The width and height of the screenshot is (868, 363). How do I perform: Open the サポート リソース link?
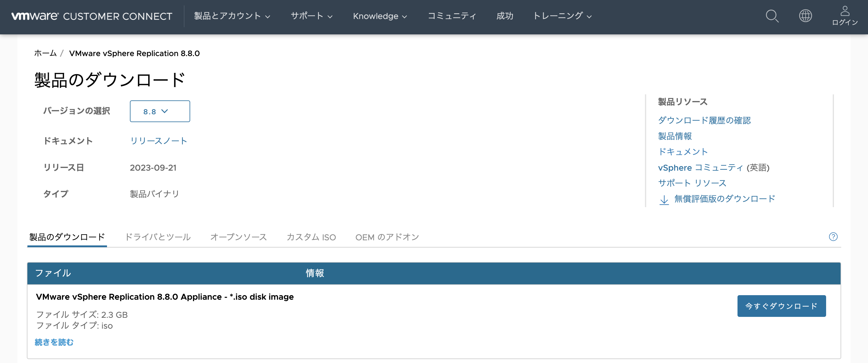click(x=692, y=183)
